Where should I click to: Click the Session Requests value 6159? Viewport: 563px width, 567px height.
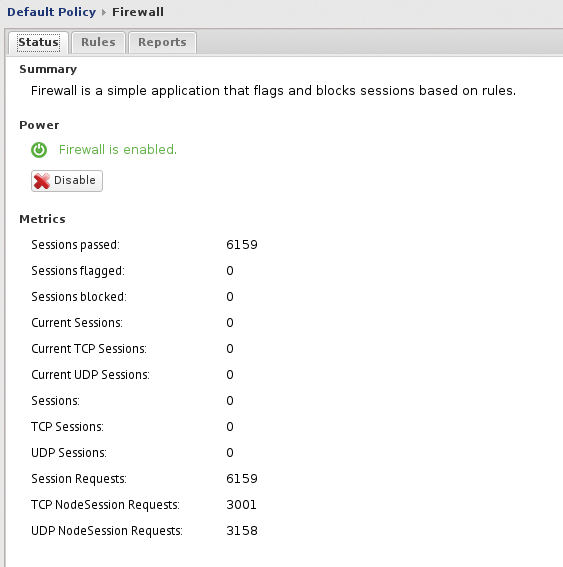[x=242, y=479]
